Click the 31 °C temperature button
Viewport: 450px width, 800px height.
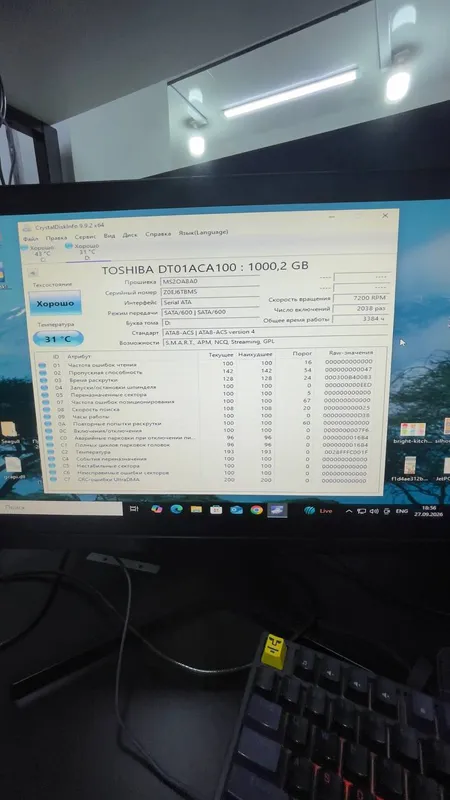[58, 338]
